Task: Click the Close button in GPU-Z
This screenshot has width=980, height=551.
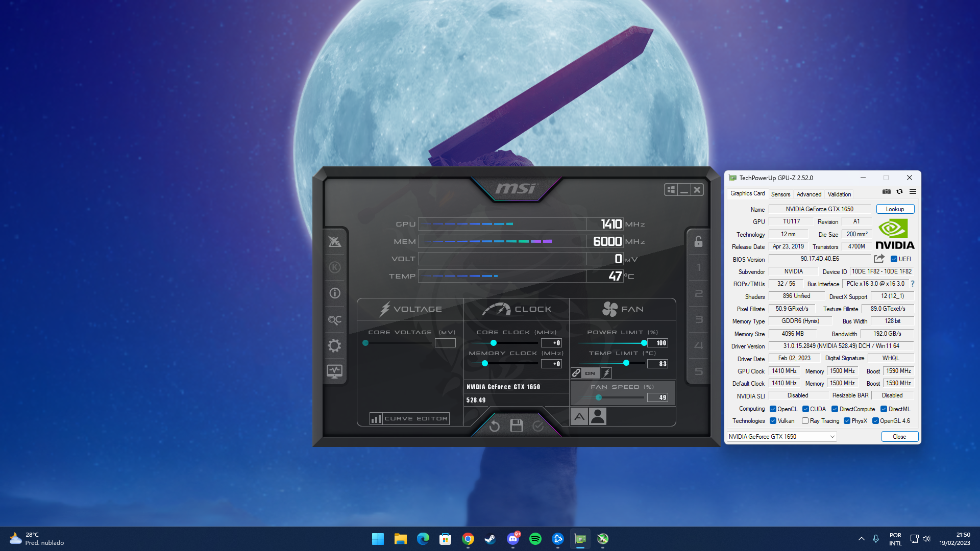Action: click(899, 437)
